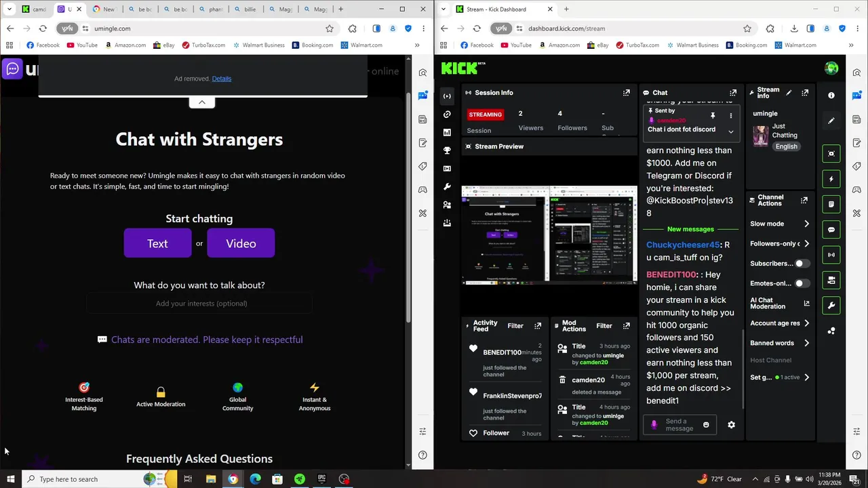Open the Kick profile avatar menu
868x488 pixels.
point(831,68)
